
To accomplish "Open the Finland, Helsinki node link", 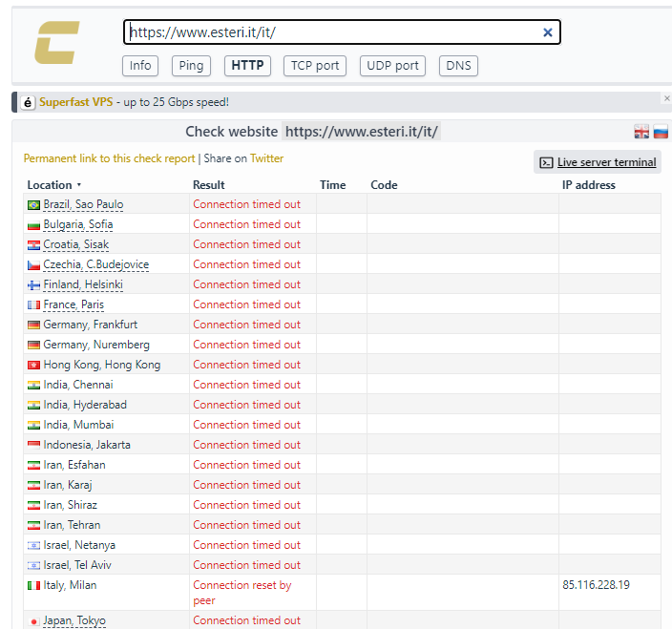I will [83, 284].
